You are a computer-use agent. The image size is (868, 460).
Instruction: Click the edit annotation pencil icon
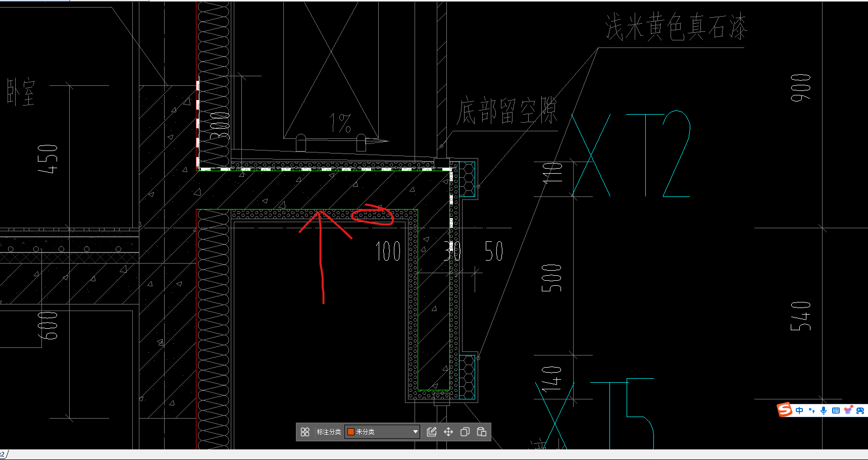click(432, 432)
